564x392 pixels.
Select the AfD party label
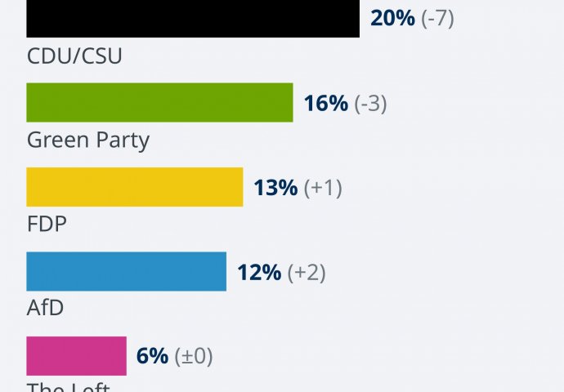tap(46, 308)
